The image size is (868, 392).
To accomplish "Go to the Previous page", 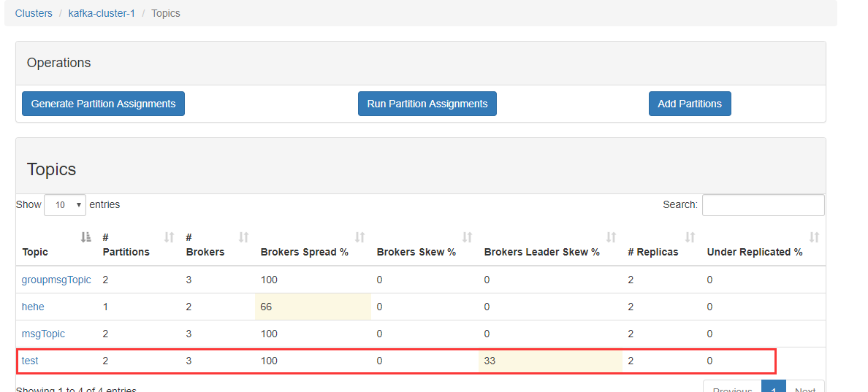I will click(732, 387).
